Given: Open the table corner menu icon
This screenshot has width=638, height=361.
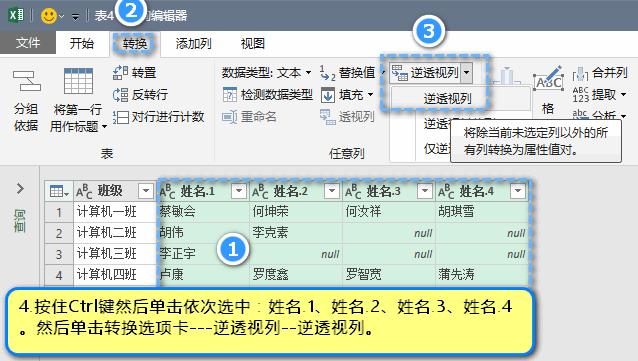Looking at the screenshot, I should point(59,191).
